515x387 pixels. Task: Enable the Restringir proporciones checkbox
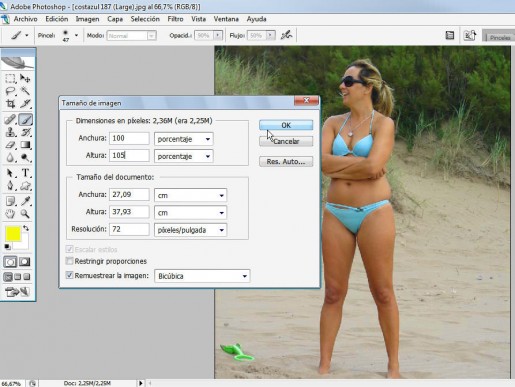pyautogui.click(x=69, y=261)
